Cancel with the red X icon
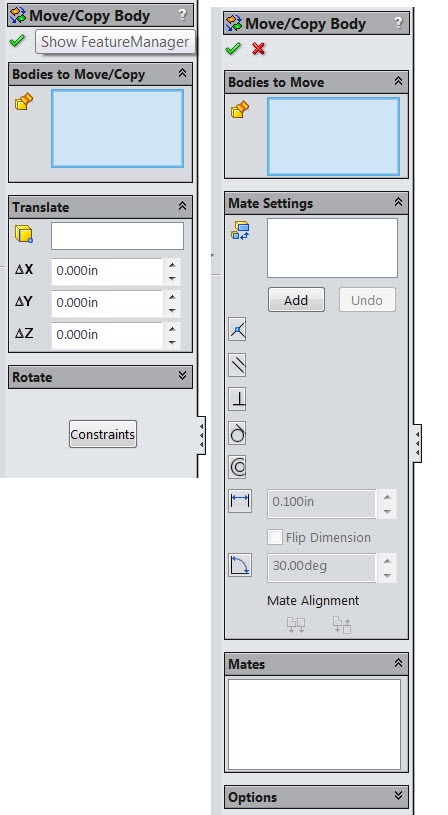The height and width of the screenshot is (815, 448). tap(258, 49)
